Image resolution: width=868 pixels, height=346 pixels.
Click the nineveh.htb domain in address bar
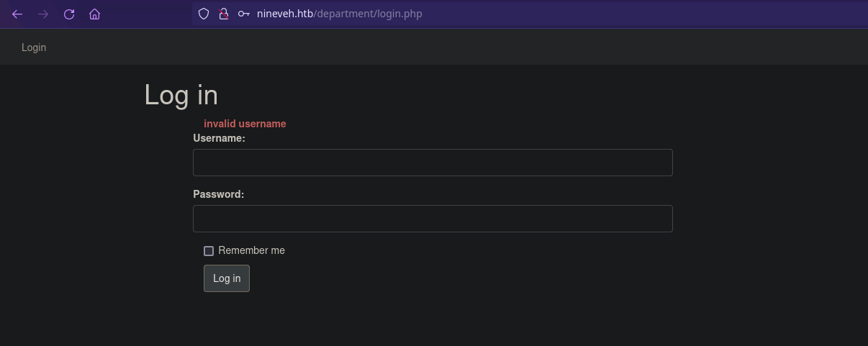pyautogui.click(x=285, y=14)
